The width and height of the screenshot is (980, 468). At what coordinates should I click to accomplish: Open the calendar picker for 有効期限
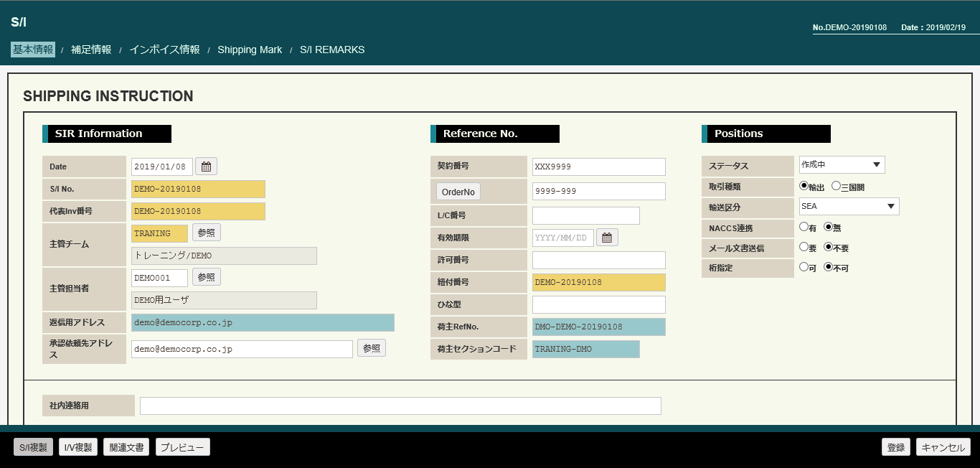[606, 238]
